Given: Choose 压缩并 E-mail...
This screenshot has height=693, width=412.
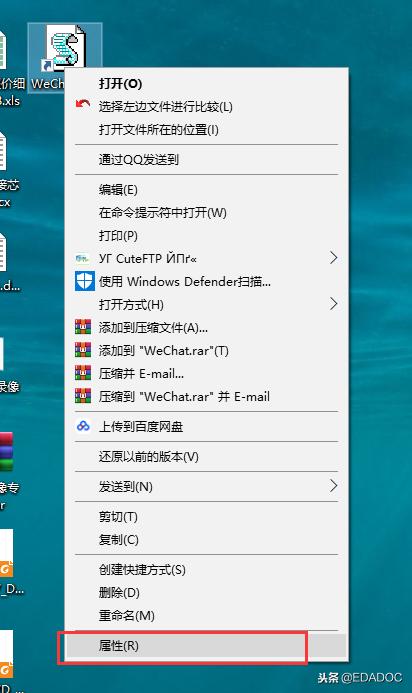Looking at the screenshot, I should tap(206, 373).
